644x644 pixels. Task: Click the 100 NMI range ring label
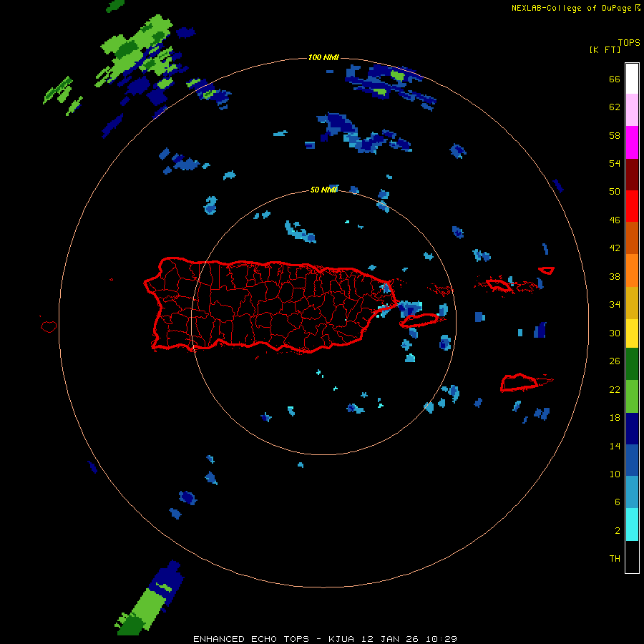(323, 57)
